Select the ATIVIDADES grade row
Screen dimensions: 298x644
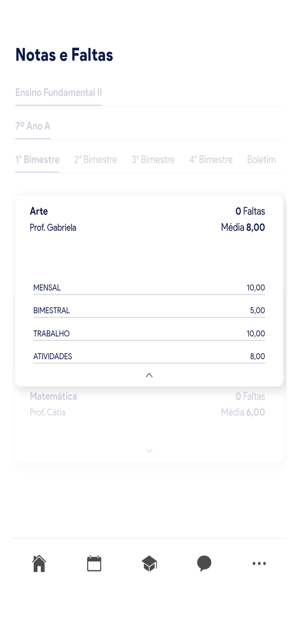click(x=149, y=356)
